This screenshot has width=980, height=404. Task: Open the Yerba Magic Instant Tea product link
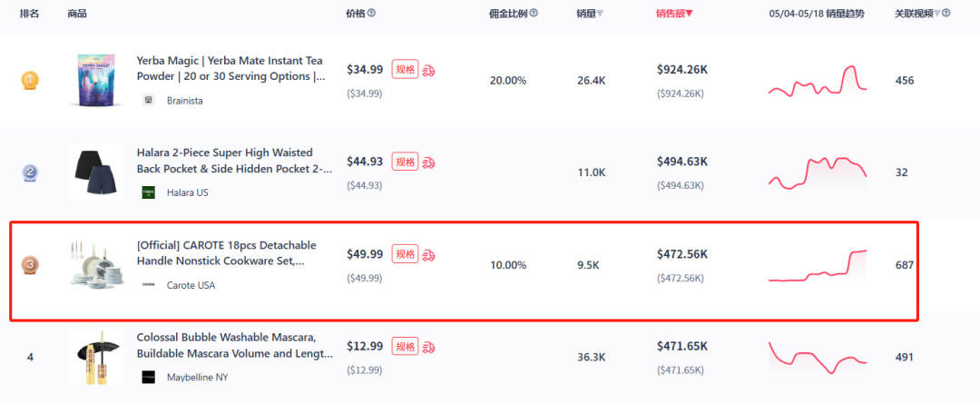click(230, 69)
